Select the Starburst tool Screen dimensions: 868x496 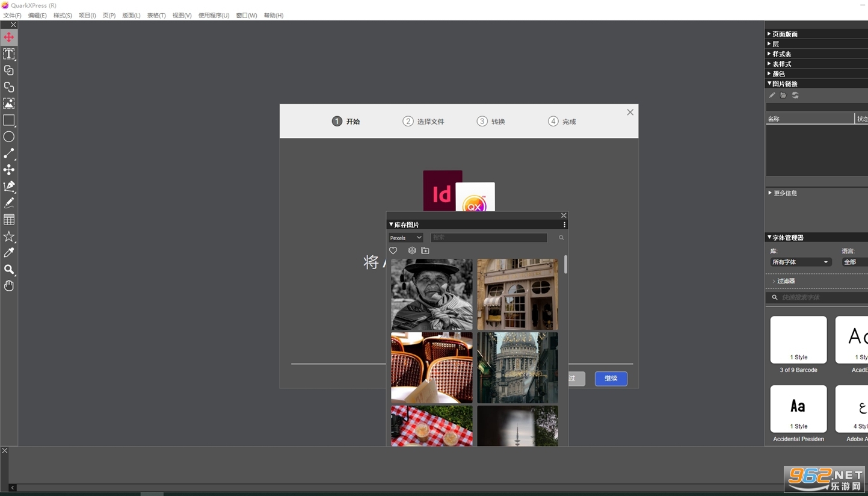point(9,237)
